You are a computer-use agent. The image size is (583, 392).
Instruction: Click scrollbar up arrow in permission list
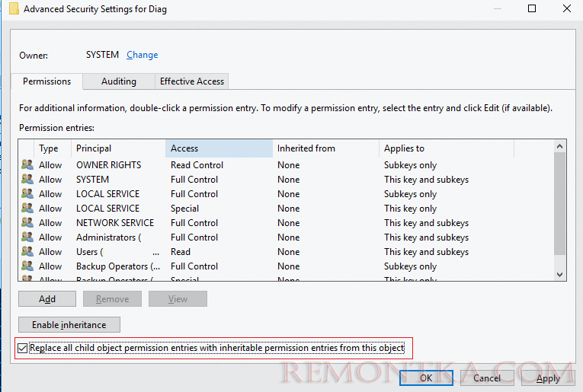pyautogui.click(x=559, y=146)
